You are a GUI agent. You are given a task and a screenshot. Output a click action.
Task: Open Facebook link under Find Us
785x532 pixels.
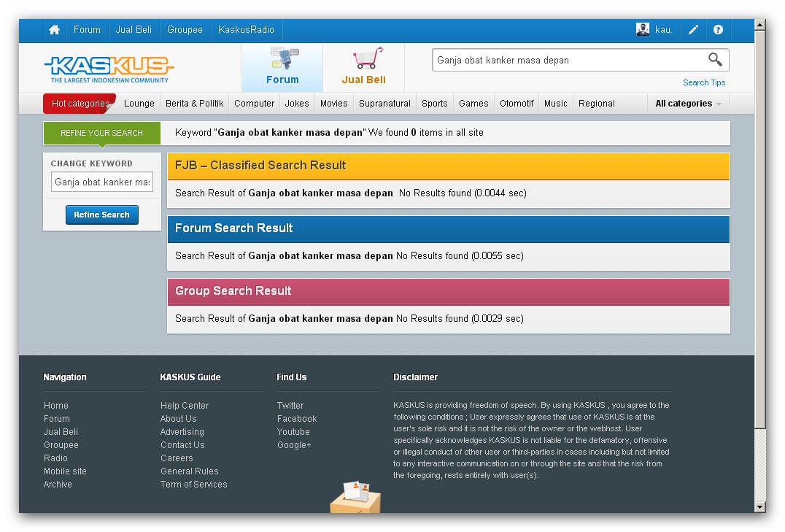[297, 418]
